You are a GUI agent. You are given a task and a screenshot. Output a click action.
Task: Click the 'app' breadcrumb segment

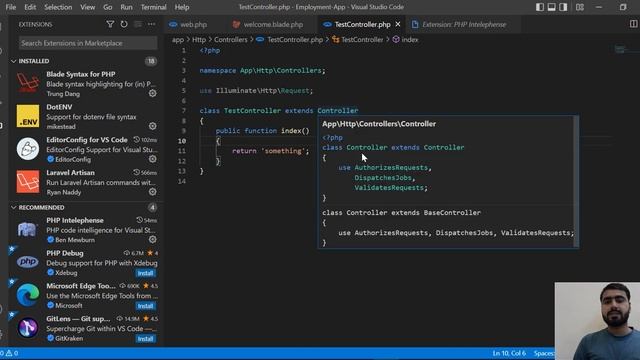click(x=178, y=40)
